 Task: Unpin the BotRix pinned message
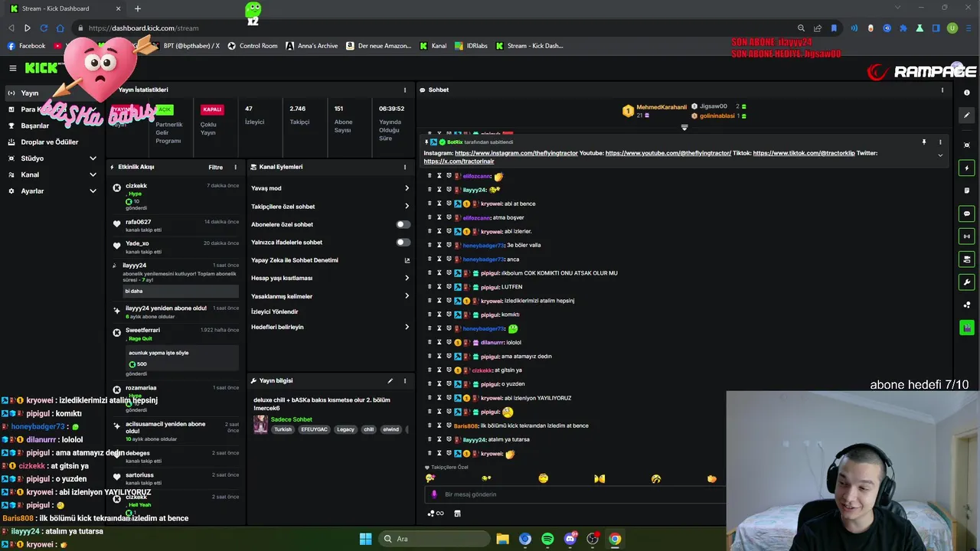click(x=924, y=142)
